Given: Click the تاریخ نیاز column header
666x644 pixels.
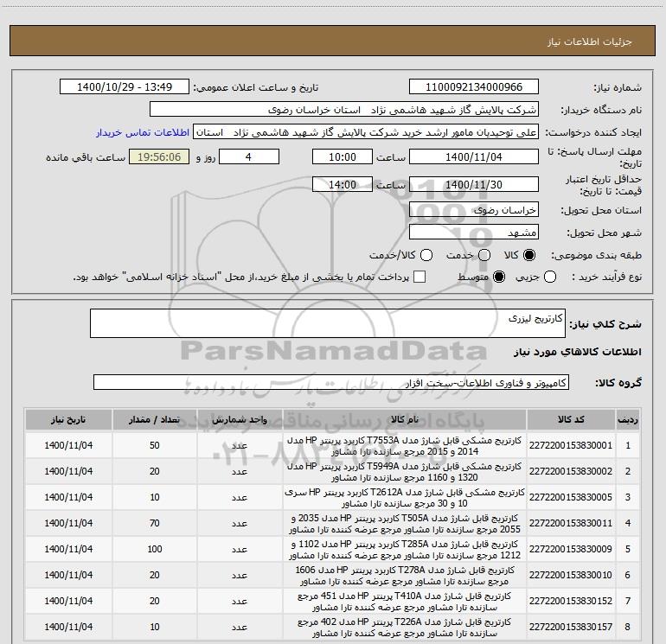Looking at the screenshot, I should (68, 420).
